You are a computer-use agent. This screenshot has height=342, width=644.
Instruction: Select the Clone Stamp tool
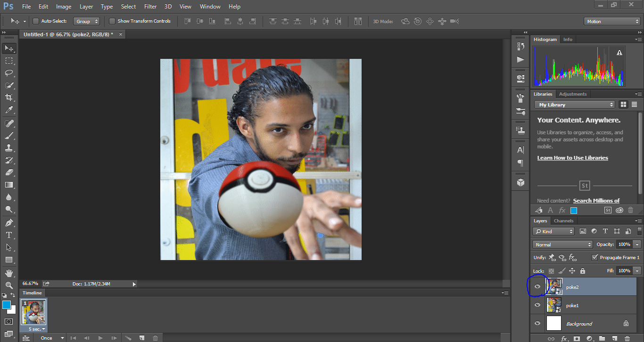9,147
